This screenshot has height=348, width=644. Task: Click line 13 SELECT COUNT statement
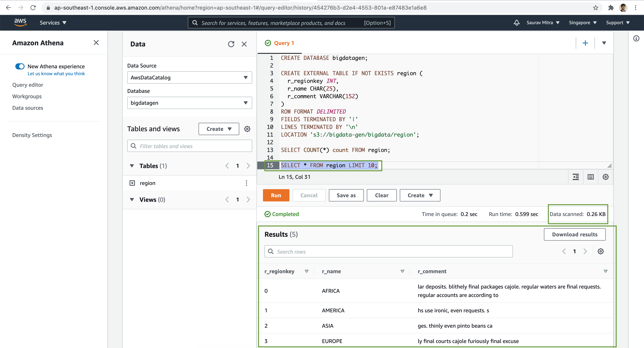coord(335,150)
